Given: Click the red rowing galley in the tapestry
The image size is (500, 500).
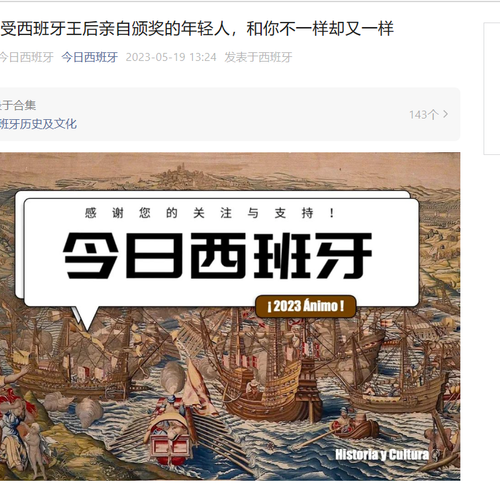Looking at the screenshot, I should tap(171, 433).
